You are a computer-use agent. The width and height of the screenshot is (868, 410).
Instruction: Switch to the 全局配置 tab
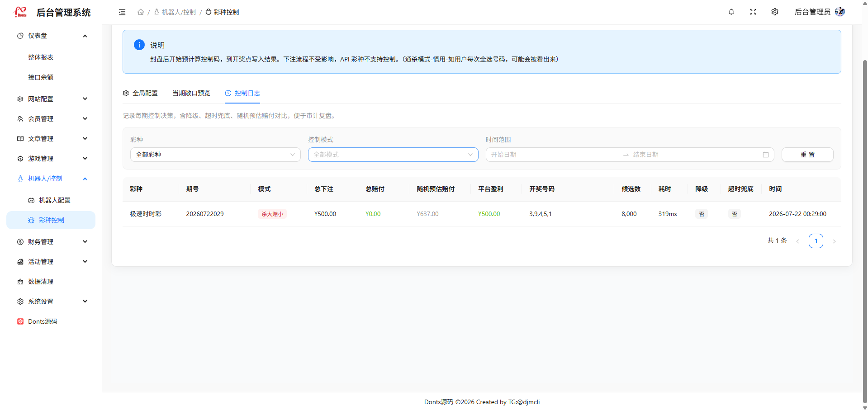140,93
